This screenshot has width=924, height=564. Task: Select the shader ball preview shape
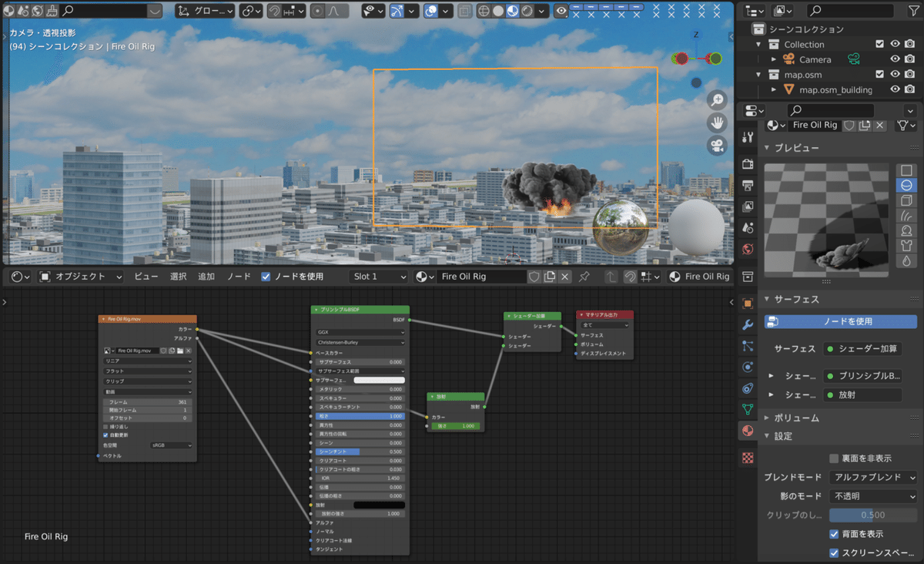point(906,230)
